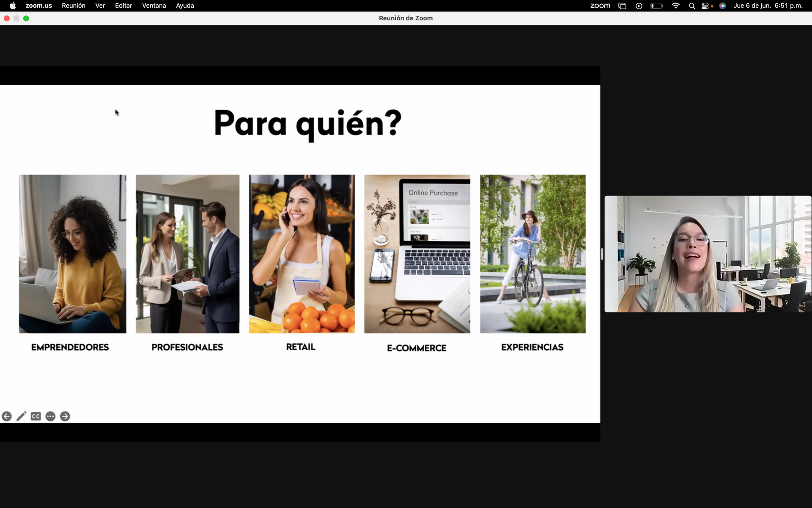This screenshot has width=812, height=508.
Task: Go to previous slide with the left arrow
Action: pos(6,416)
